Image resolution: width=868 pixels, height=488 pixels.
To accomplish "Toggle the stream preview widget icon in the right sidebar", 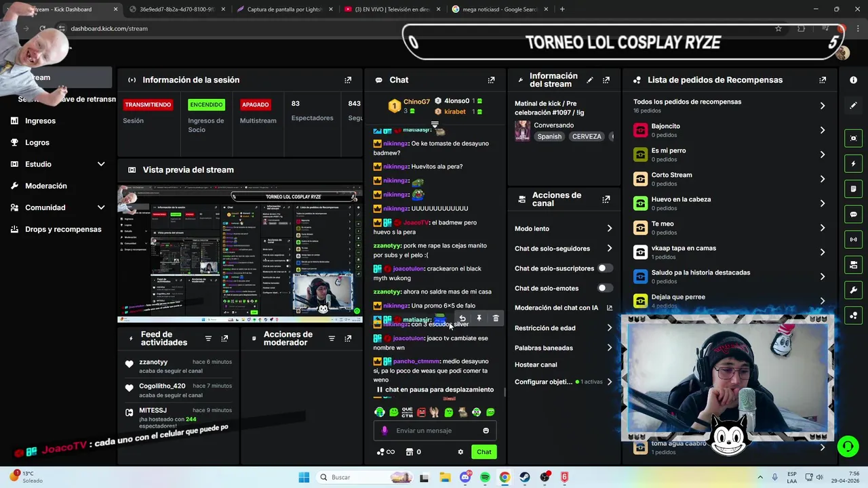I will click(853, 138).
